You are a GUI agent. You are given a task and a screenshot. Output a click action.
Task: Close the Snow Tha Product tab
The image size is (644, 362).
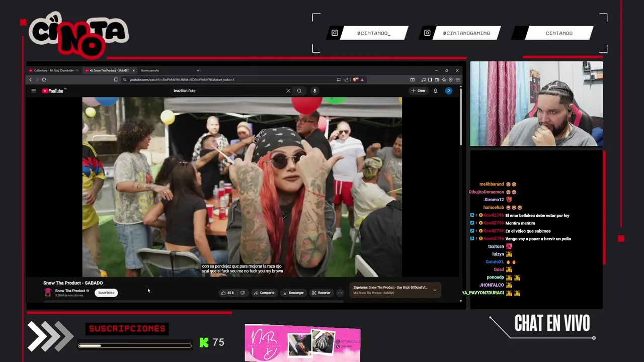click(133, 70)
